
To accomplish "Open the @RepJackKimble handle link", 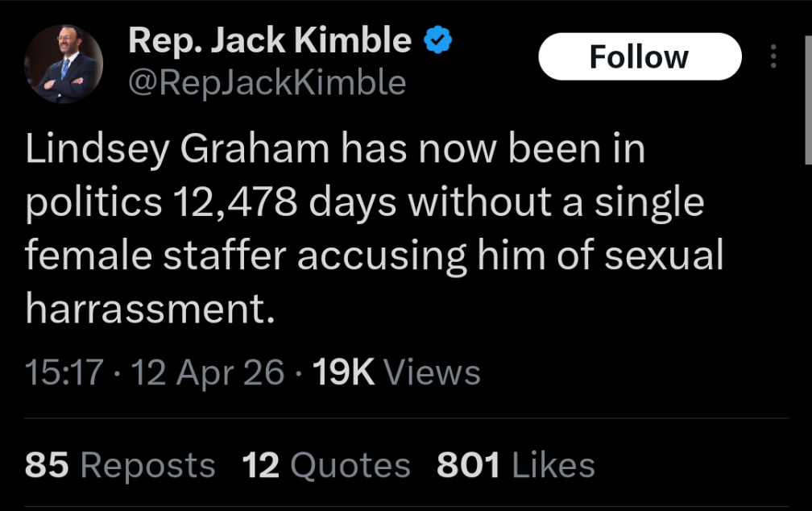I will 267,81.
